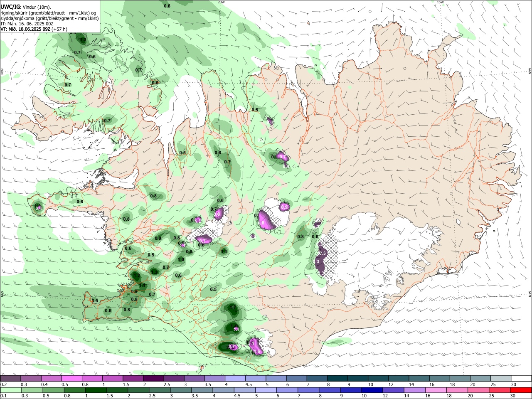
Task: Click the "1.0" precipitation value on the map
Action: (x=181, y=260)
